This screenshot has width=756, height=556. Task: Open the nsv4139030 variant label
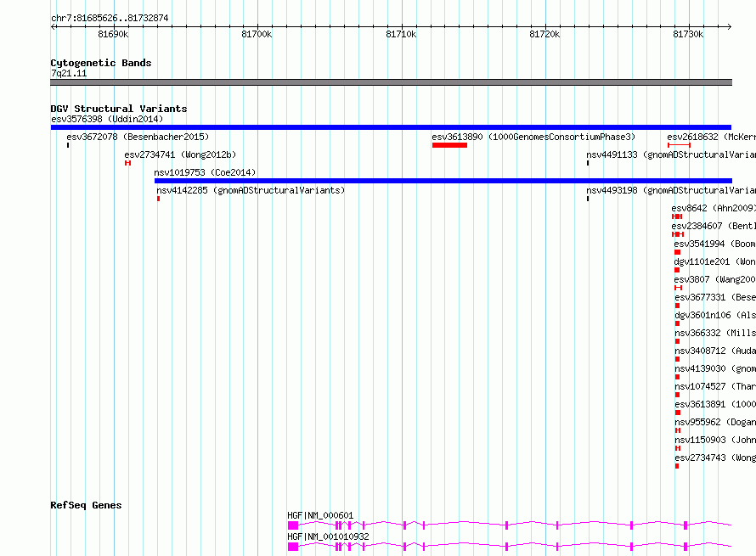click(x=715, y=368)
